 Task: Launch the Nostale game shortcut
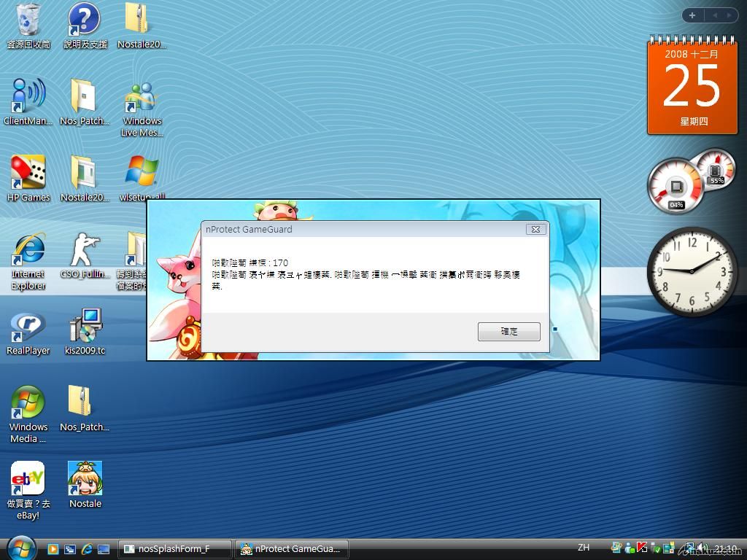85,485
